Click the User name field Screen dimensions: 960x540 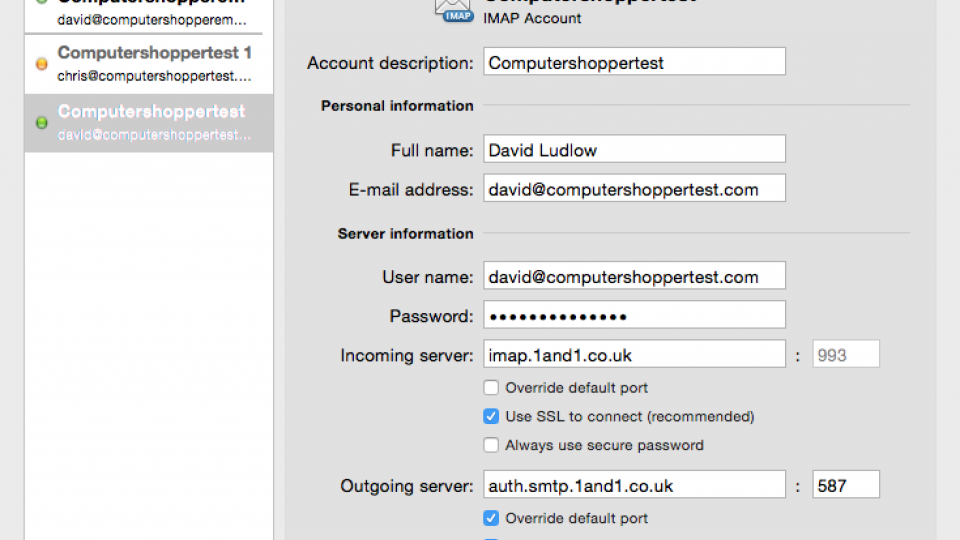tap(634, 276)
